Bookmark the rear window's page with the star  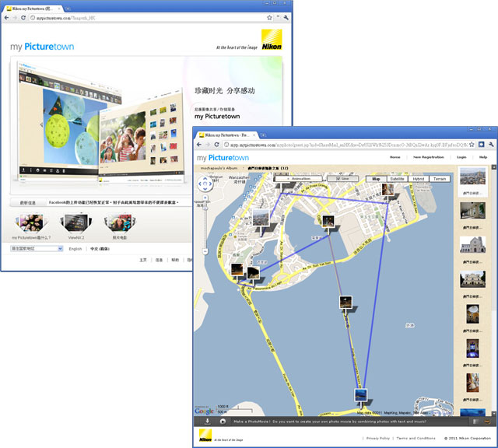(269, 18)
